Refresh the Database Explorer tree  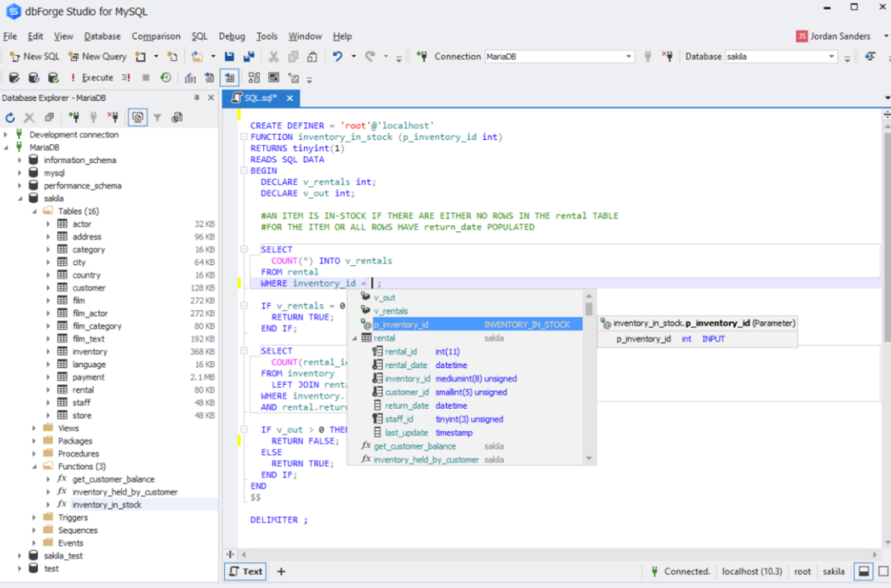pos(10,118)
